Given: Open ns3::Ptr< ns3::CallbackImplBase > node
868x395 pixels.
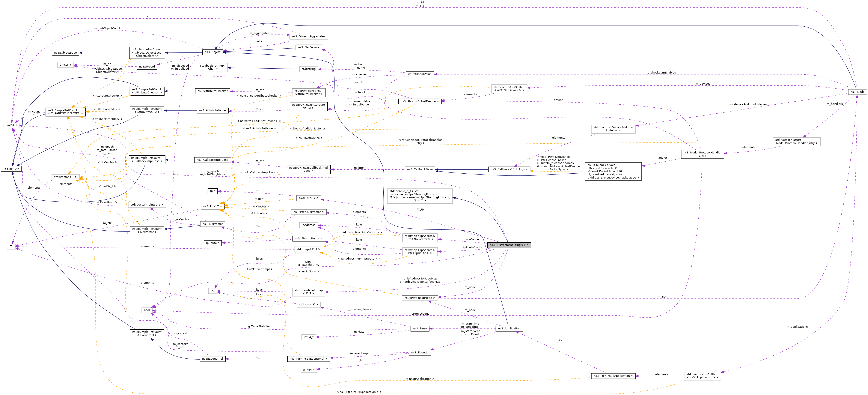Looking at the screenshot, I should pyautogui.click(x=308, y=169).
